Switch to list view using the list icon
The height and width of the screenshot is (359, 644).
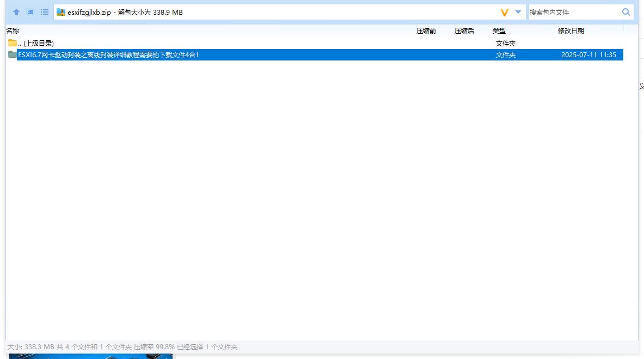pyautogui.click(x=45, y=11)
